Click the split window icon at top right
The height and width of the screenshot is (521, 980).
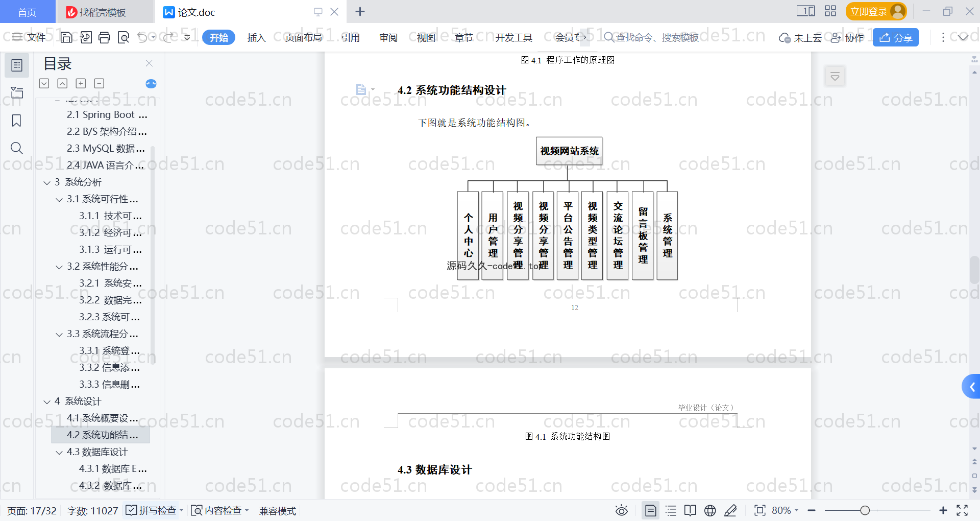coord(805,11)
